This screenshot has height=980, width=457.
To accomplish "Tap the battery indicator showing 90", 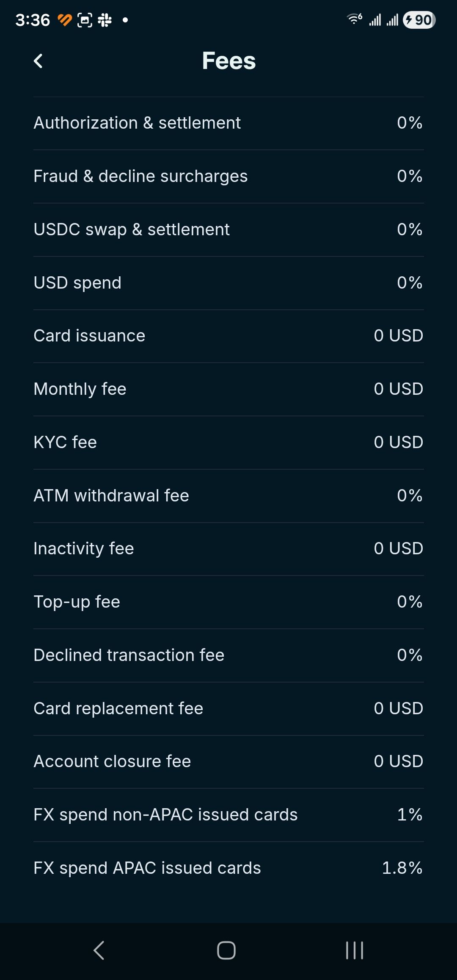I will pos(419,20).
